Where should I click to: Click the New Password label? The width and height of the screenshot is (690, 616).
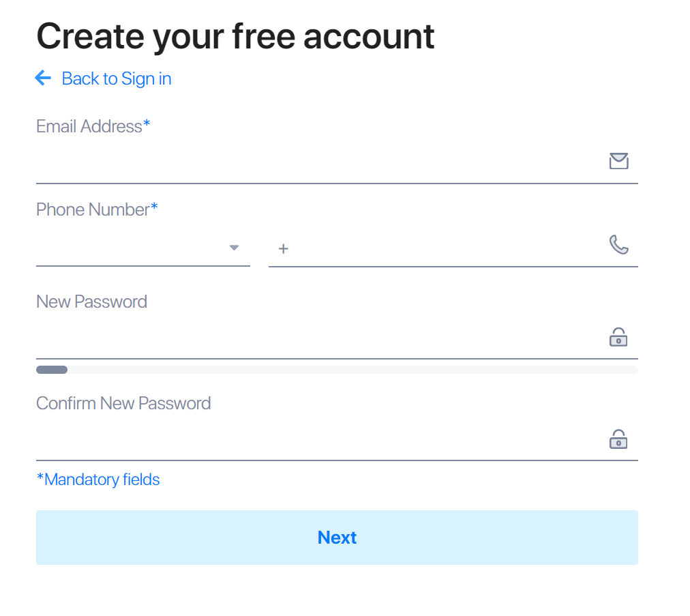click(91, 302)
